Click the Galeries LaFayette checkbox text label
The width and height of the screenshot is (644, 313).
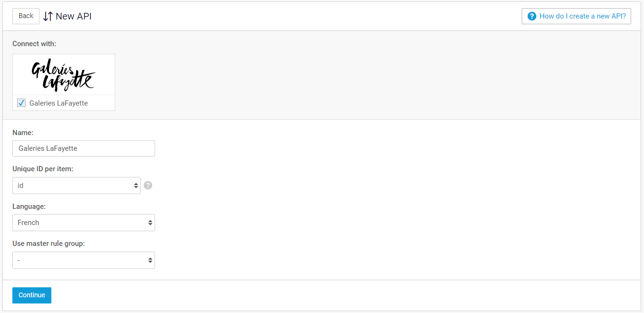(59, 103)
